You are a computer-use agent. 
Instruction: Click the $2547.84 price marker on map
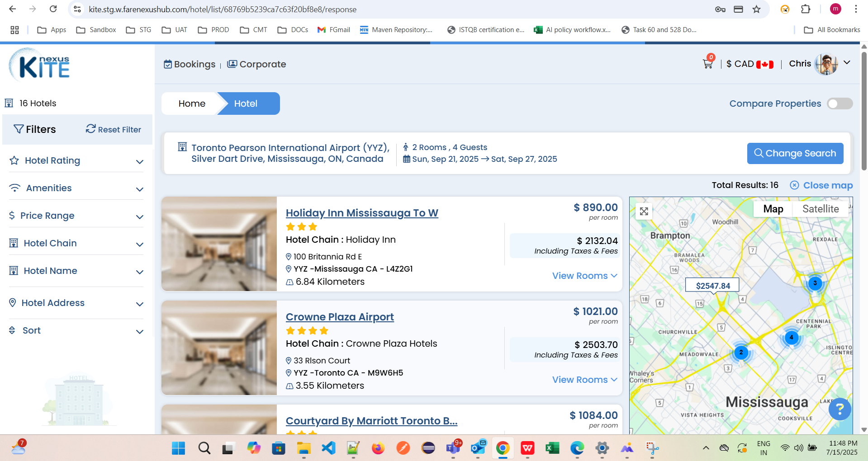[x=712, y=286]
